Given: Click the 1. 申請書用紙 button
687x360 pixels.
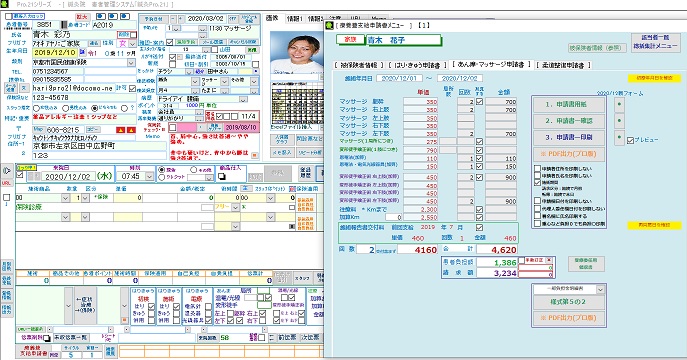Looking at the screenshot, I should pyautogui.click(x=569, y=105).
